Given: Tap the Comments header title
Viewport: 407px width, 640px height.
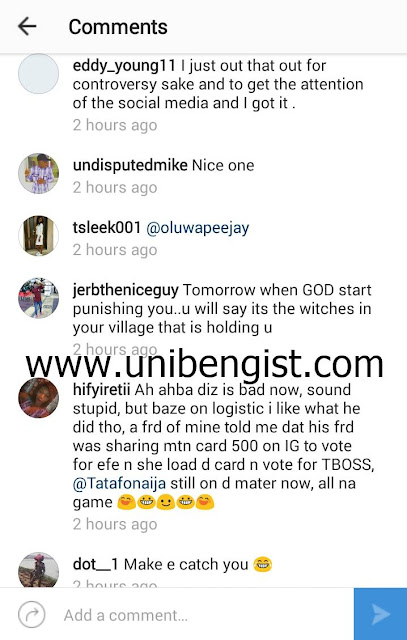Looking at the screenshot, I should [118, 27].
